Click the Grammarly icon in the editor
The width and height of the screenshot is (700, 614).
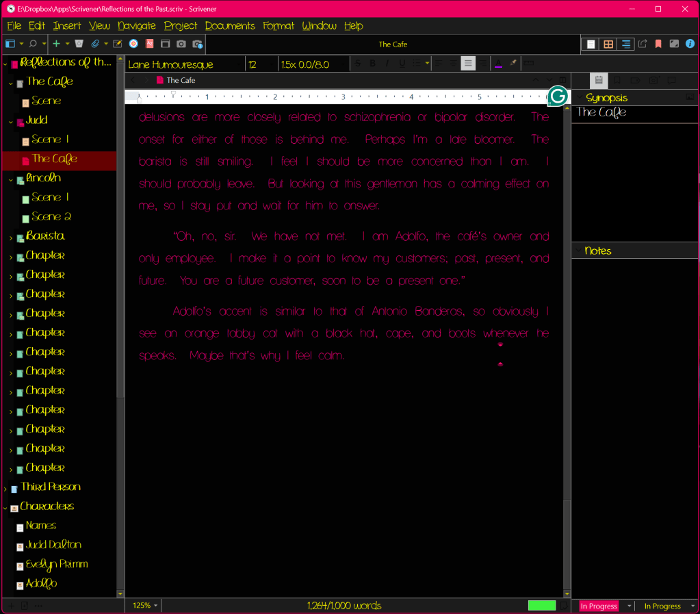coord(558,97)
